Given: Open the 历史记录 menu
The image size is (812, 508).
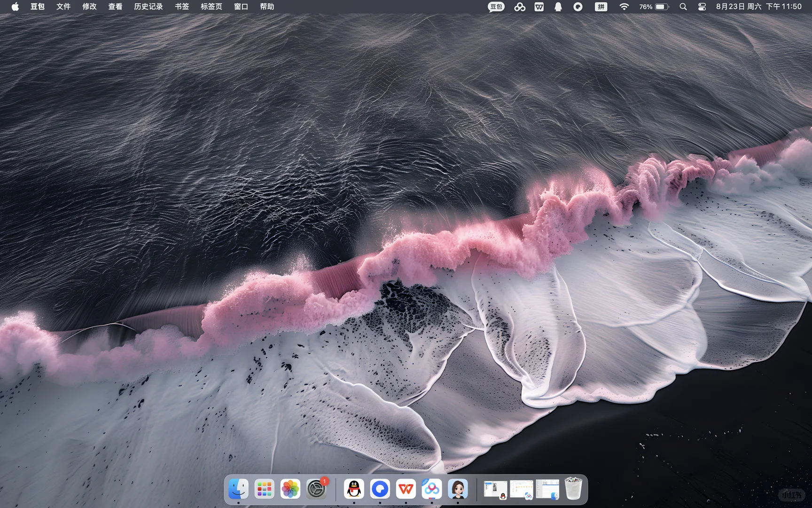Looking at the screenshot, I should pyautogui.click(x=148, y=7).
